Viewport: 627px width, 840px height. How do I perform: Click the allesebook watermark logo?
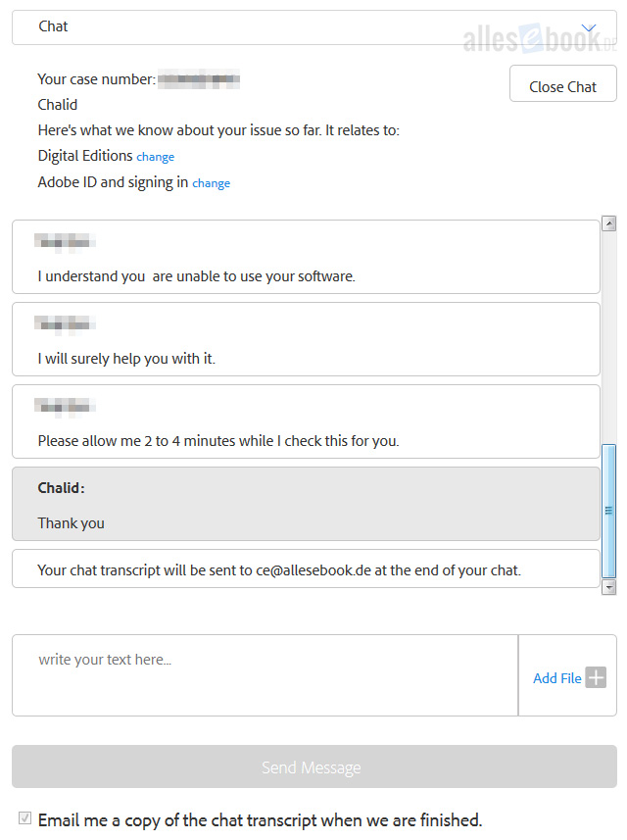click(x=540, y=39)
